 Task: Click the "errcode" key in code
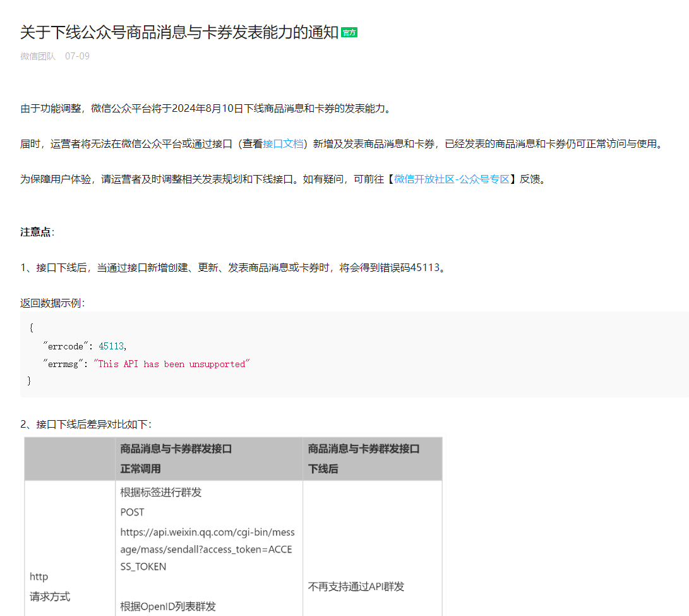(x=65, y=346)
